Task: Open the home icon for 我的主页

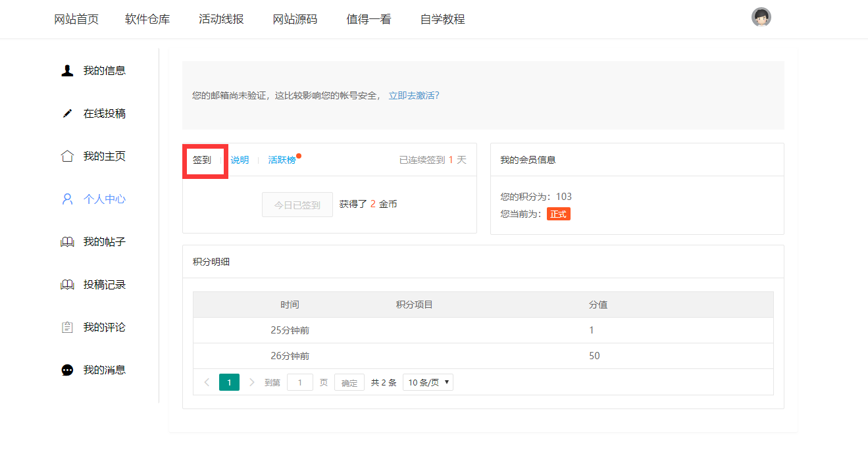Action: point(66,155)
